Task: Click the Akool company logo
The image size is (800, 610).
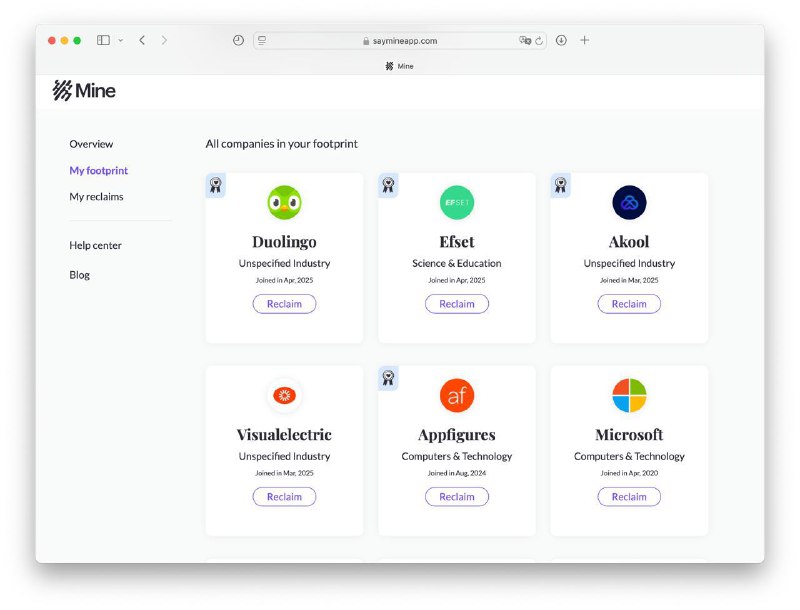Action: pyautogui.click(x=629, y=203)
